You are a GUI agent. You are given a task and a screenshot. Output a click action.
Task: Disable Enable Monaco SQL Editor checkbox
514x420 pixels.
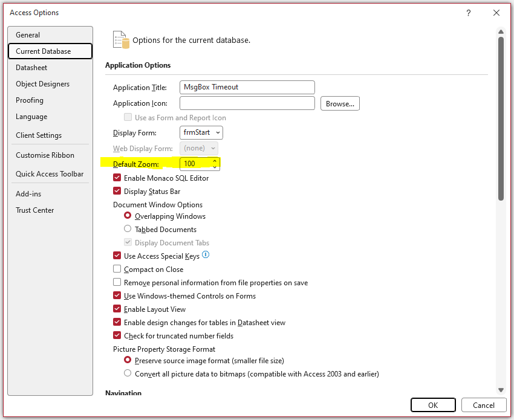coord(117,178)
